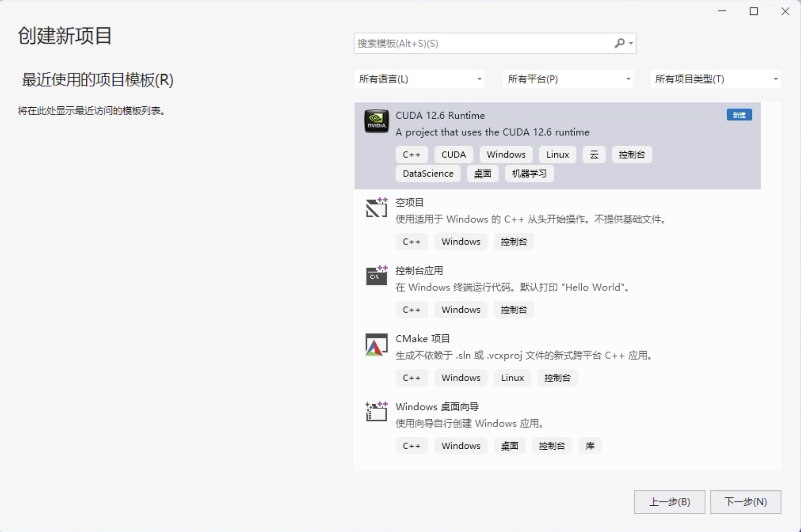Click the recent templates placeholder message
The image size is (801, 532).
(x=91, y=111)
